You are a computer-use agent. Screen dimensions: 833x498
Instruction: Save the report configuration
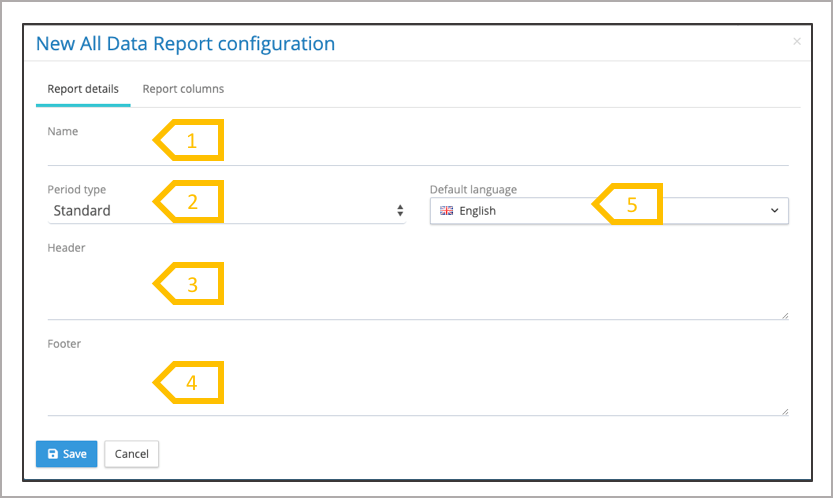pyautogui.click(x=67, y=454)
